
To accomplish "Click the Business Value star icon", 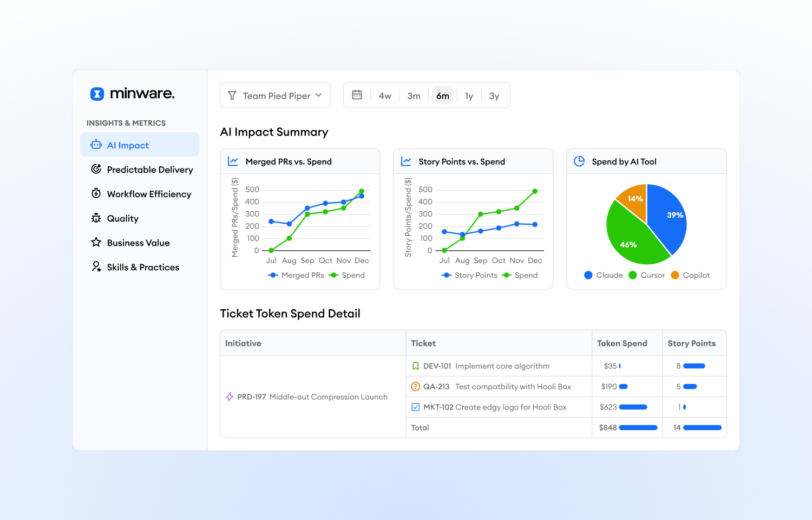I will [x=96, y=242].
